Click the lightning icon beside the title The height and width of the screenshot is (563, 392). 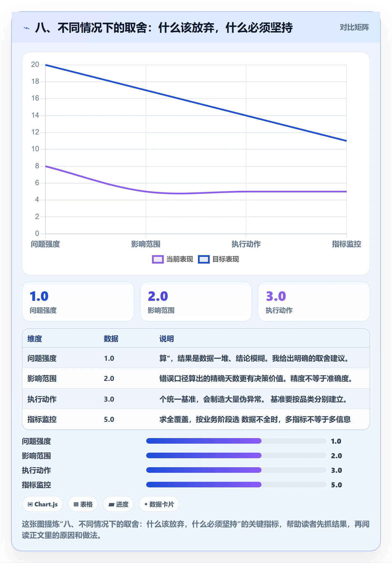tap(27, 28)
